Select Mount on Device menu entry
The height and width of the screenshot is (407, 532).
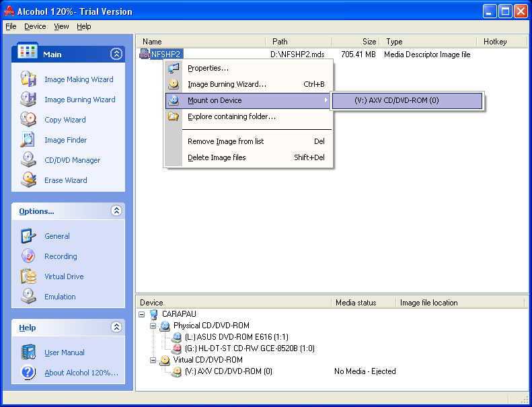(x=248, y=100)
